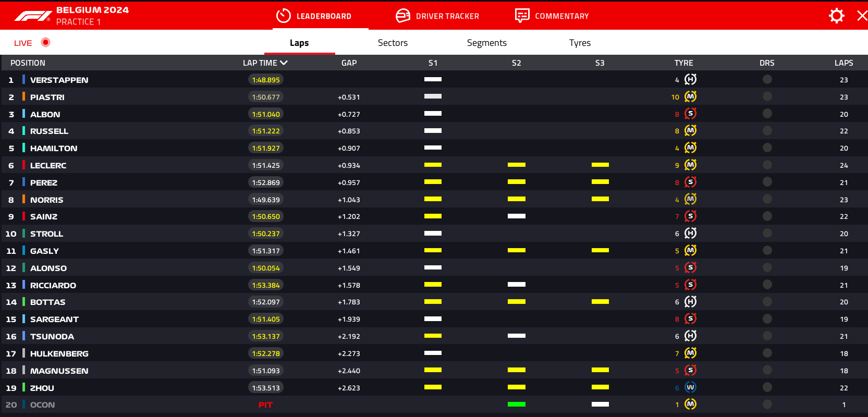This screenshot has width=868, height=417.
Task: Open the Driver Tracker view
Action: click(437, 16)
